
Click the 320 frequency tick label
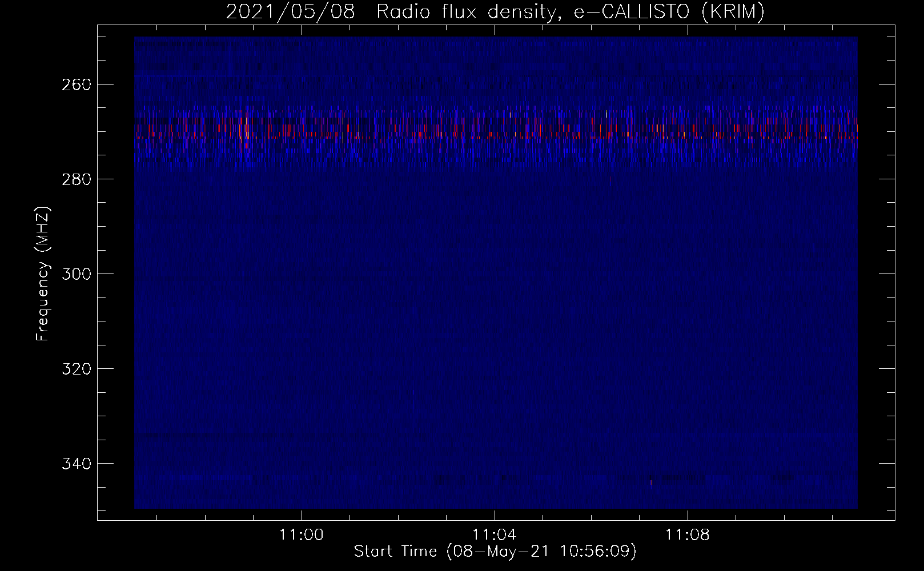77,369
